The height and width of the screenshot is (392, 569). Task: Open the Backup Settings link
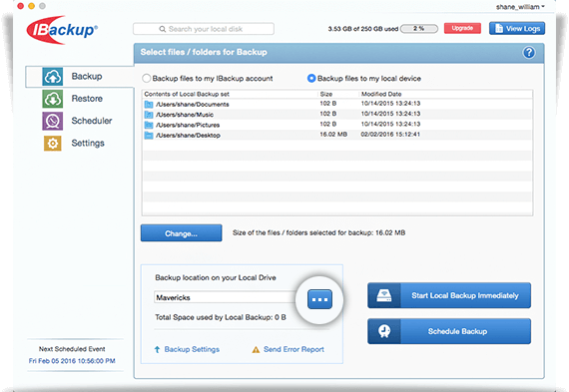pyautogui.click(x=192, y=349)
